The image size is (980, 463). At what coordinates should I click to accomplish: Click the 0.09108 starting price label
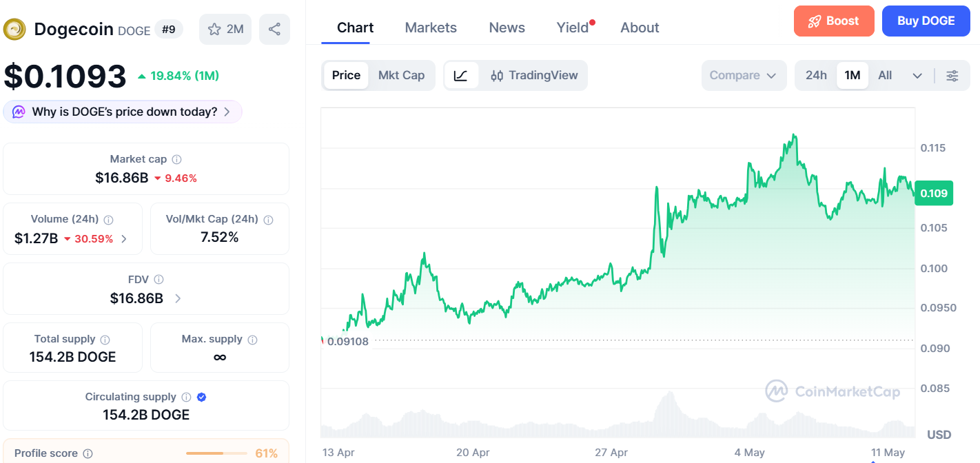(x=348, y=341)
